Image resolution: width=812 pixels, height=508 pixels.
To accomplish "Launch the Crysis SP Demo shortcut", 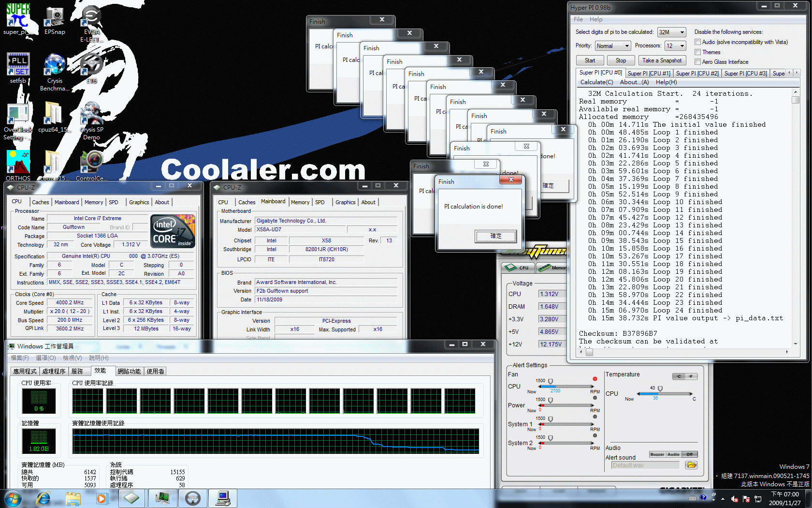I will point(91,120).
